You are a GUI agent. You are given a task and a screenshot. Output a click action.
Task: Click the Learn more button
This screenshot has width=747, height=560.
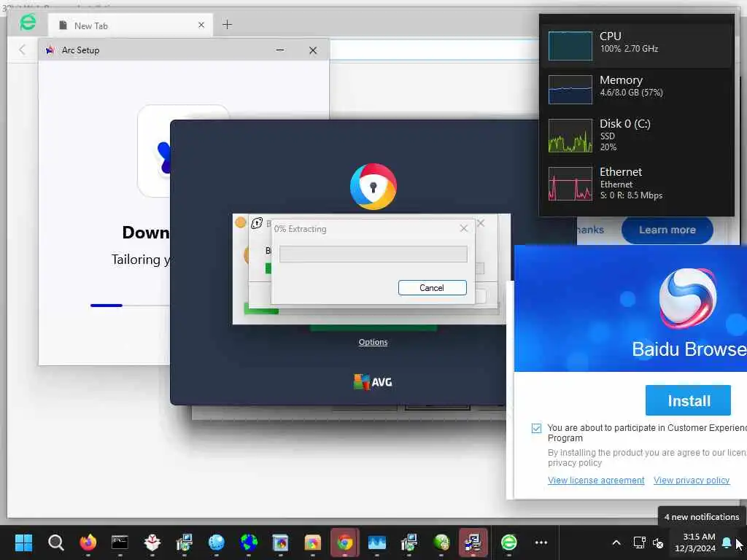(667, 230)
